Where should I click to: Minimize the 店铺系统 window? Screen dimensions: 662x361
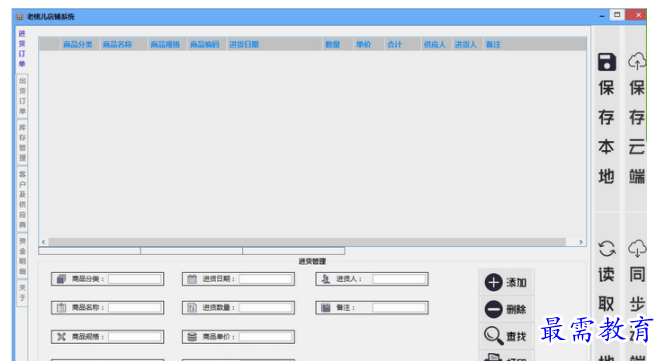coord(602,16)
